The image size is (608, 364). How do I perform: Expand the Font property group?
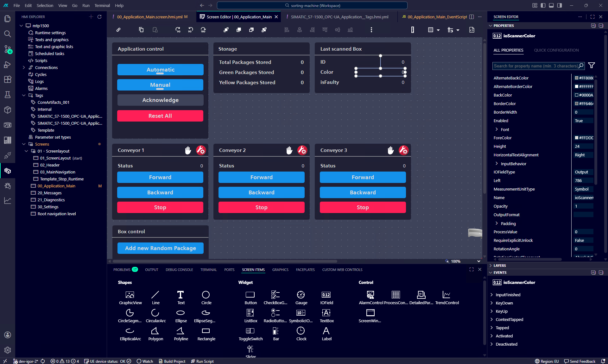497,129
